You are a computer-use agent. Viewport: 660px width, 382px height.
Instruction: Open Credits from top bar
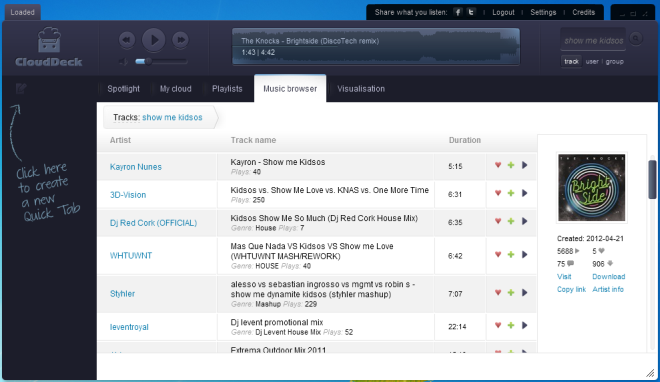pyautogui.click(x=583, y=12)
